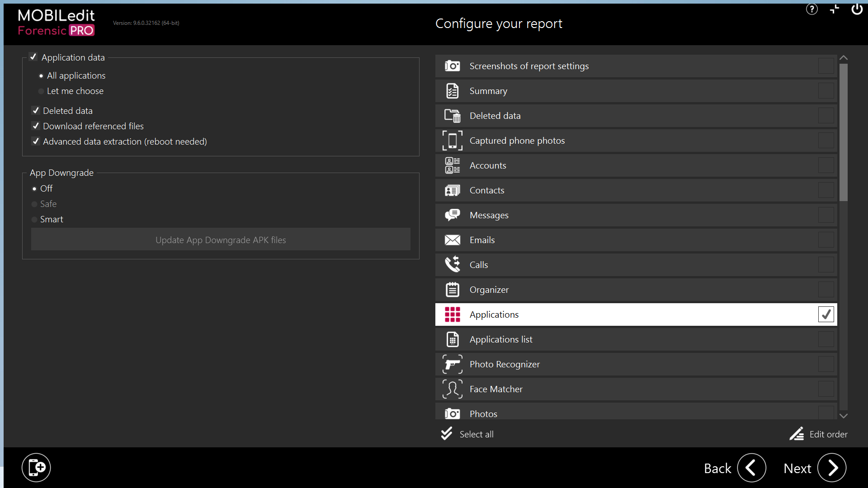Screen dimensions: 868x488
Task: Click the power exit icon
Action: click(x=857, y=9)
